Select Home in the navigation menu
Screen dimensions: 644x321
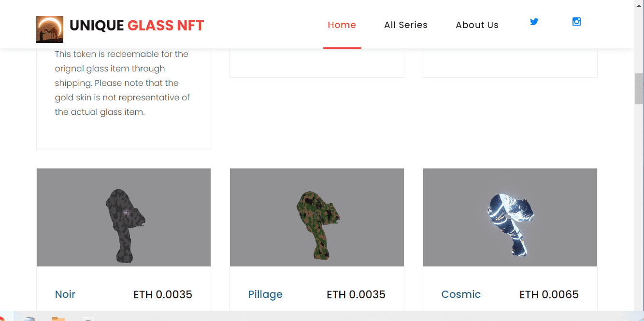coord(342,25)
